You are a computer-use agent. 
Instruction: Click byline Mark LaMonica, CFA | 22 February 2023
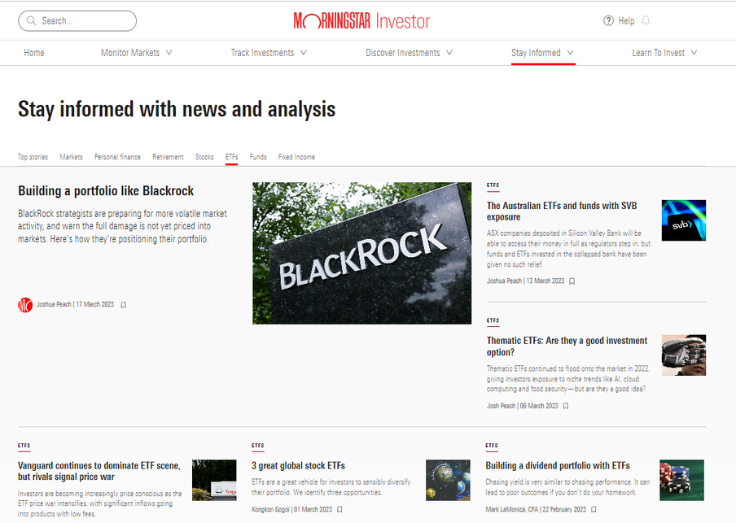[x=536, y=509]
